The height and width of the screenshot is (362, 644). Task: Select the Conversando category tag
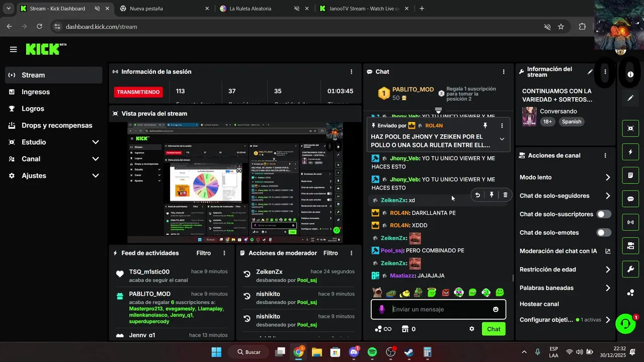558,111
